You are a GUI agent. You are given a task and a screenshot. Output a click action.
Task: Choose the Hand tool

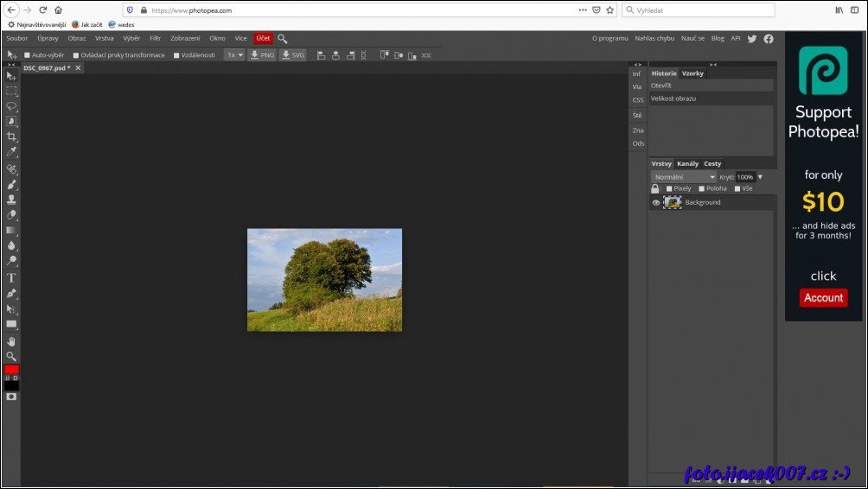(11, 341)
